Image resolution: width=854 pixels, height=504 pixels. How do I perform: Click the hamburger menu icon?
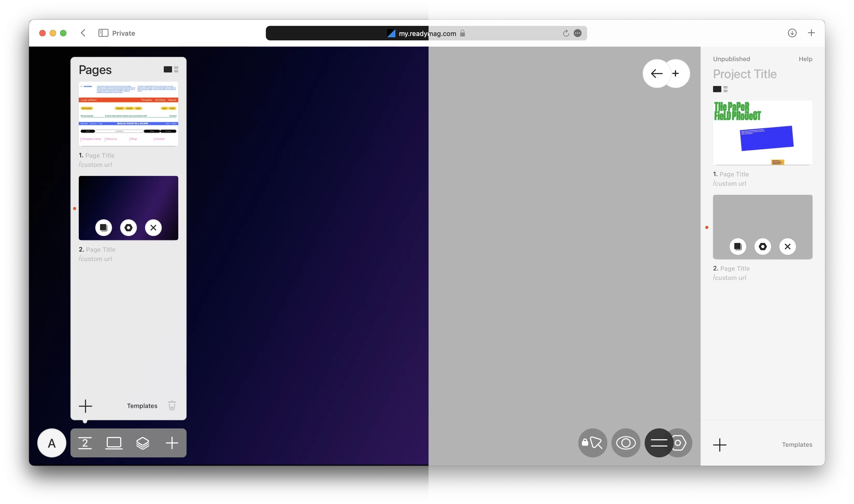pos(658,443)
